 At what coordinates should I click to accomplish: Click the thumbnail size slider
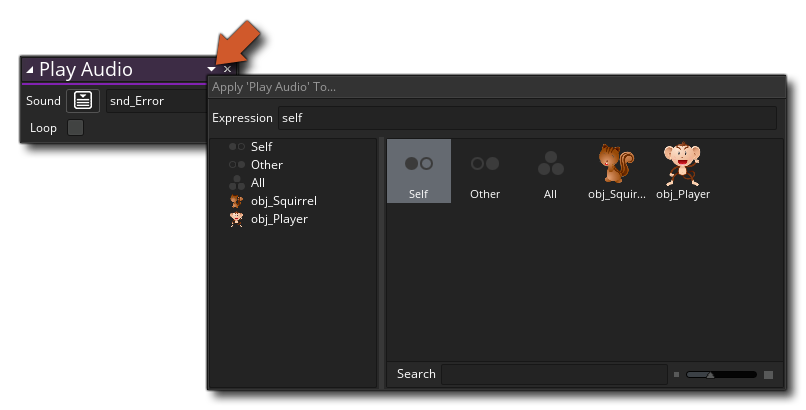point(720,374)
